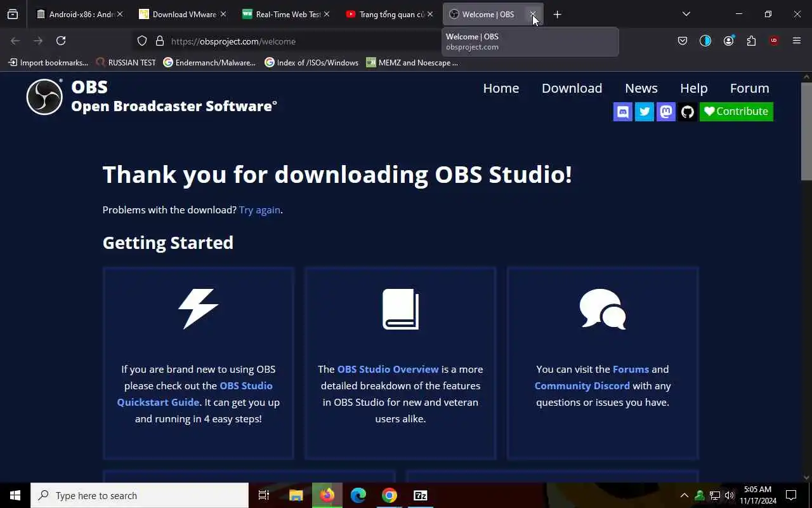Show hidden system tray icons
Viewport: 812px width, 508px height.
684,495
